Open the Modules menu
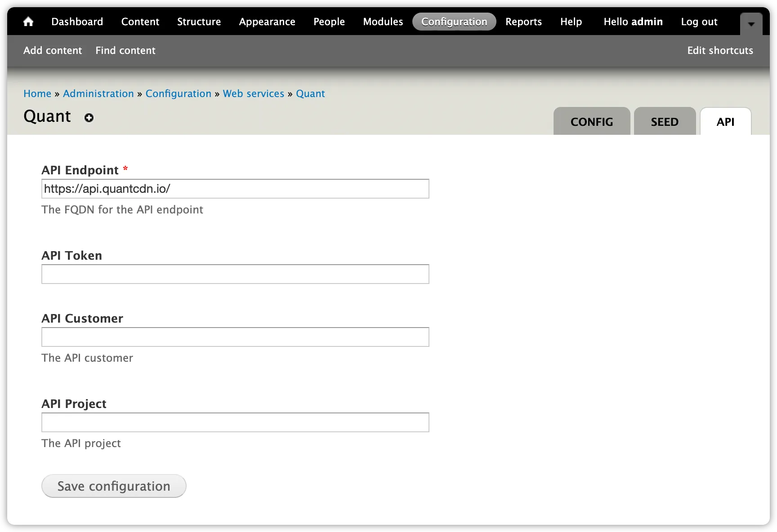The height and width of the screenshot is (532, 777). tap(382, 21)
